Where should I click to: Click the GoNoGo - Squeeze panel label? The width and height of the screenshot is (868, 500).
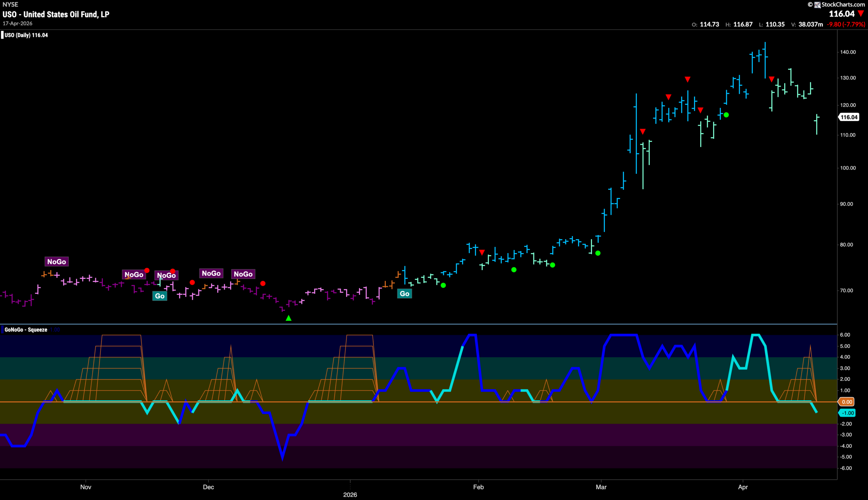pyautogui.click(x=26, y=330)
